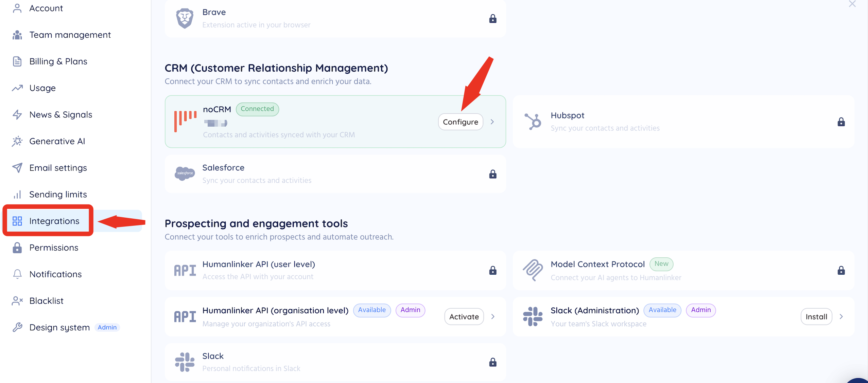Viewport: 868px width, 383px height.
Task: Click the noCRM logo icon
Action: (185, 121)
